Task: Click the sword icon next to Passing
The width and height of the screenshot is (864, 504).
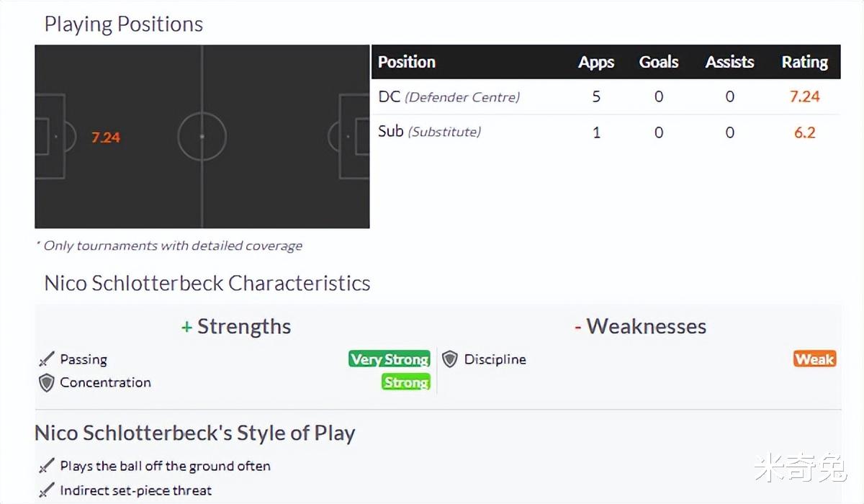Action: 47,359
